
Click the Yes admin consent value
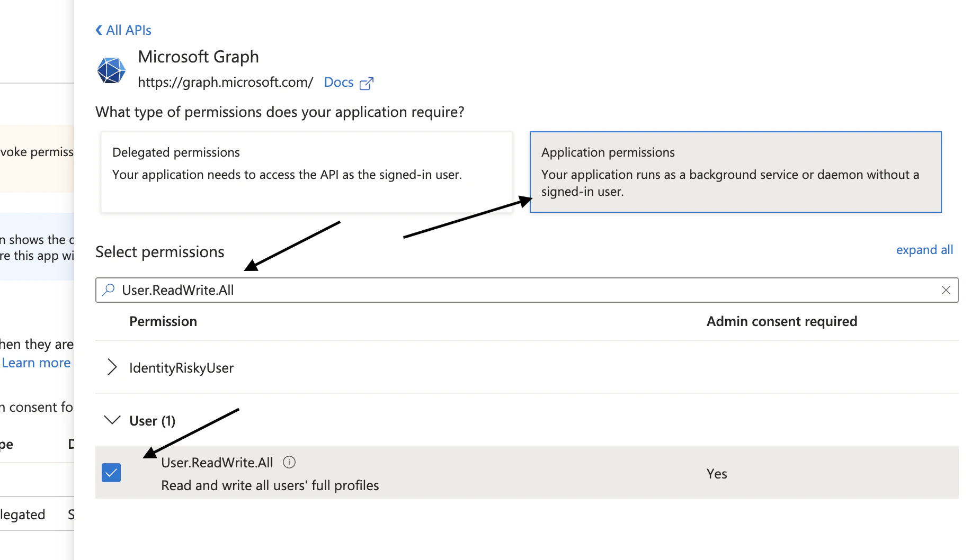(717, 474)
